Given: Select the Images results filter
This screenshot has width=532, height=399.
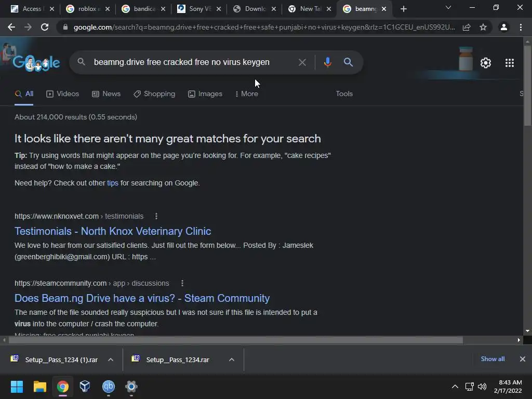Looking at the screenshot, I should [x=205, y=94].
